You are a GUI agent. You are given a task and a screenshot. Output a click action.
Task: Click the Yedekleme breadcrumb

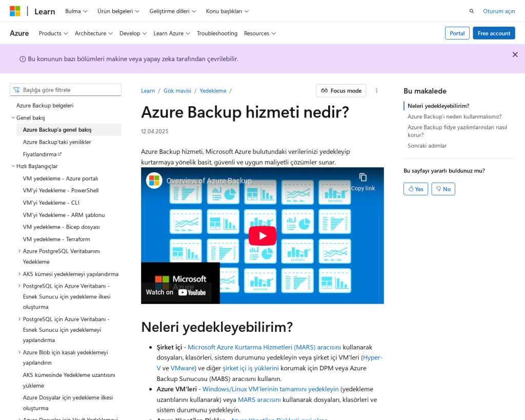click(x=213, y=91)
